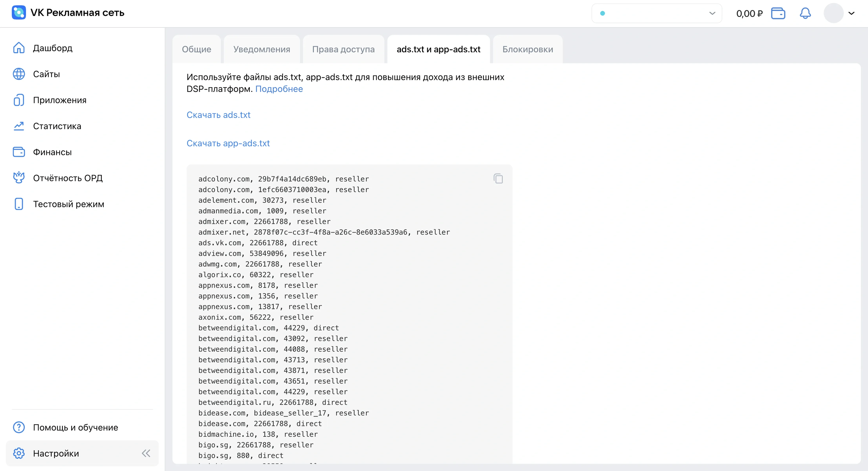Click Скачать app-ads.txt link
This screenshot has width=868, height=471.
(228, 143)
